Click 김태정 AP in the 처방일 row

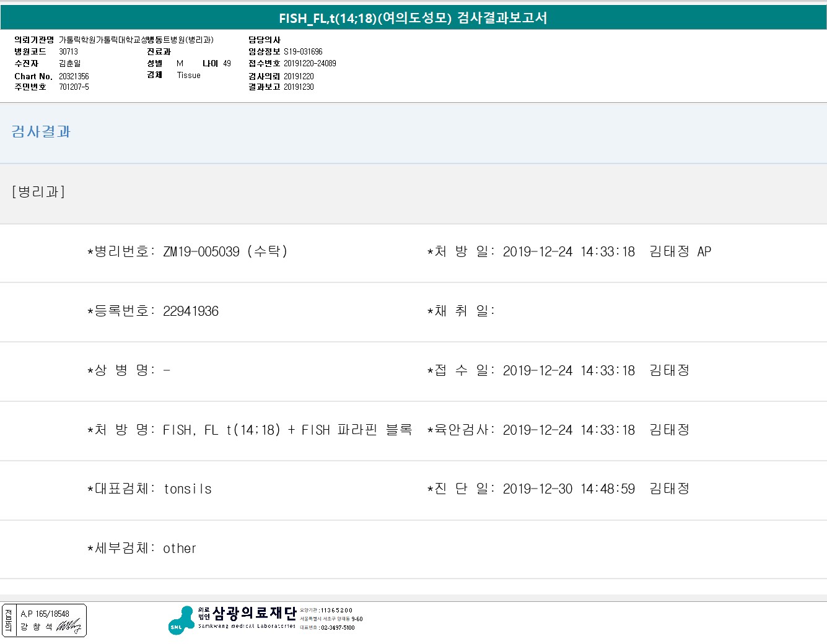click(x=680, y=251)
